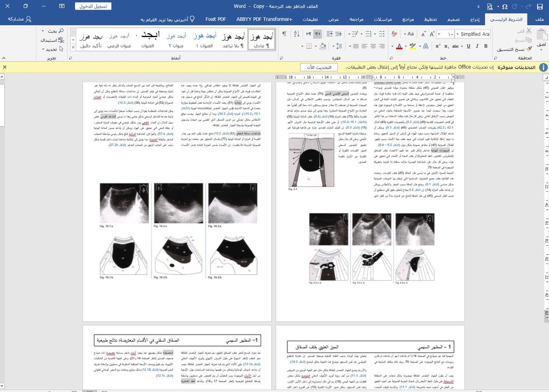Select the Fig. 10.1a ultrasound image
The height and width of the screenshot is (392, 549).
coord(124,203)
